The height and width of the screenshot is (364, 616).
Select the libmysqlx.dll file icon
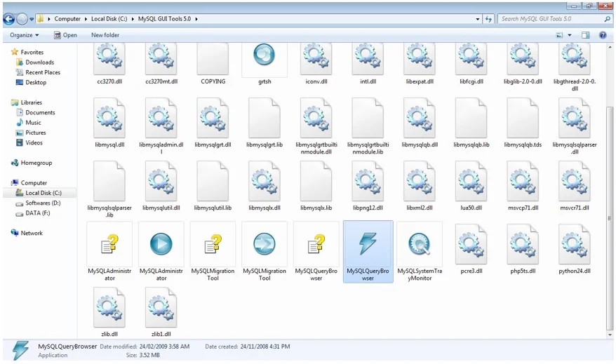[265, 181]
